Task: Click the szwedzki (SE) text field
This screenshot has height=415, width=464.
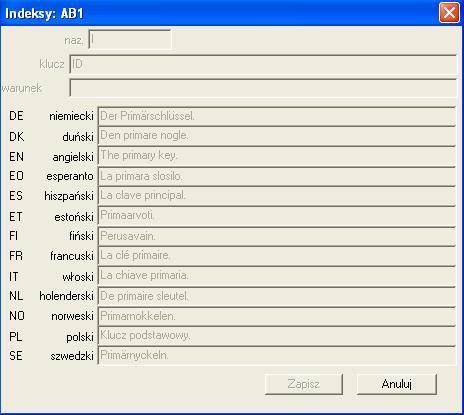Action: [277, 356]
